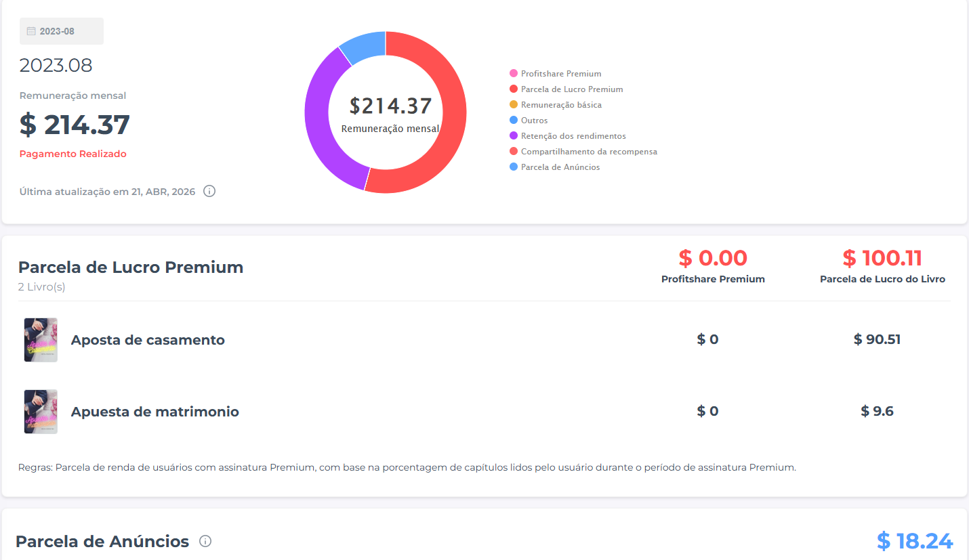The height and width of the screenshot is (560, 969).
Task: Toggle the Outros legend entry
Action: coord(534,121)
